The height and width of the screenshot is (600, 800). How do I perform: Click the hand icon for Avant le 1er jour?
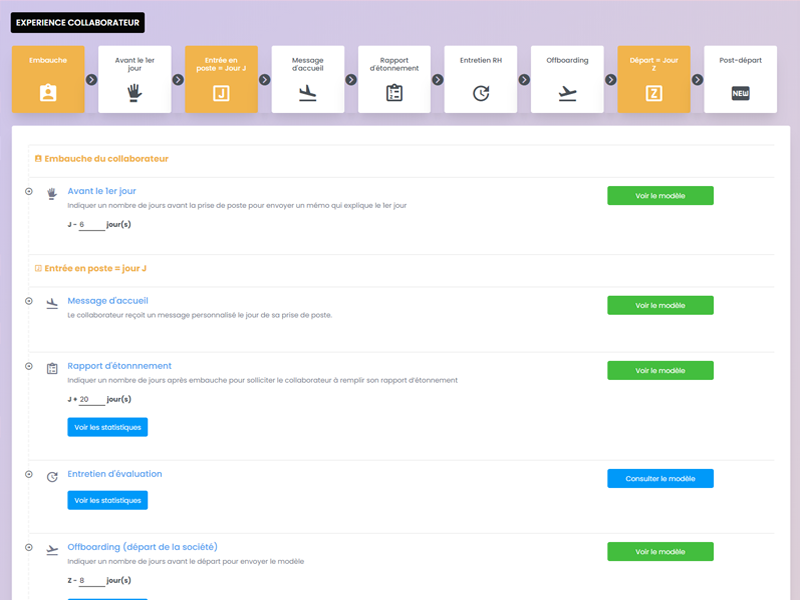(x=135, y=95)
